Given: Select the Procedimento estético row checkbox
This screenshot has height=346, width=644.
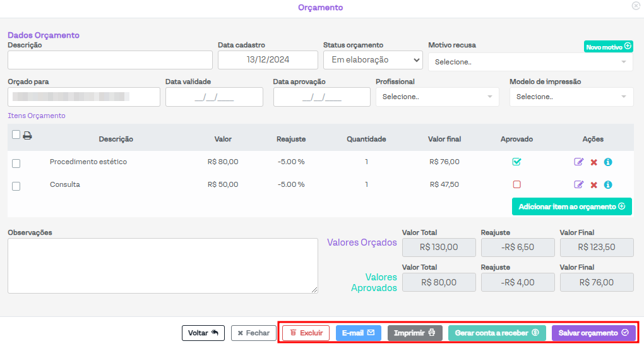Looking at the screenshot, I should click(16, 163).
